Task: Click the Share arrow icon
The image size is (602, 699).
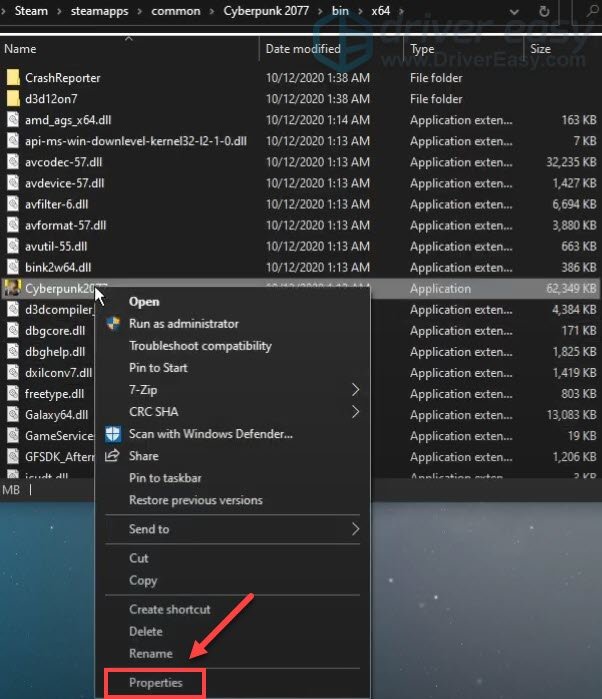Action: (112, 456)
